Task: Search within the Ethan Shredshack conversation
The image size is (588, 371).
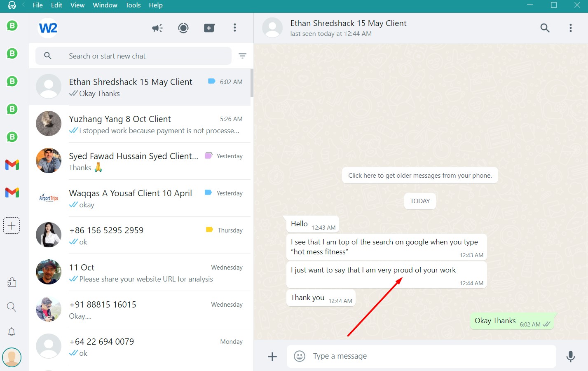Action: point(545,28)
